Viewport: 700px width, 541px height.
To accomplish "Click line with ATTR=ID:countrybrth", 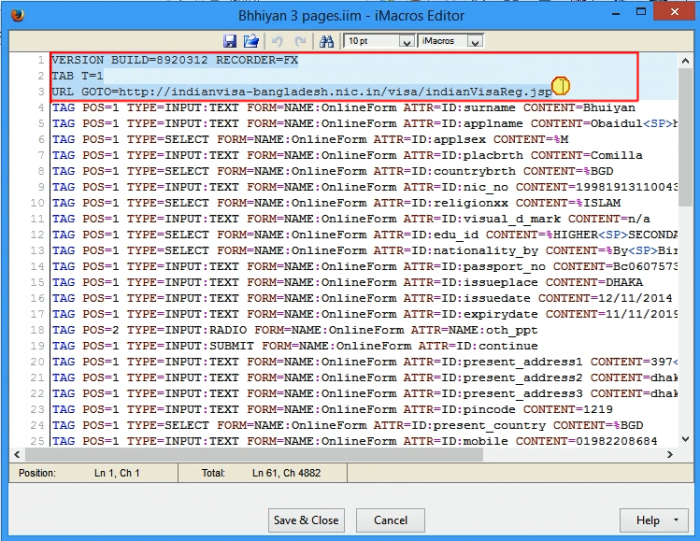I will [333, 171].
